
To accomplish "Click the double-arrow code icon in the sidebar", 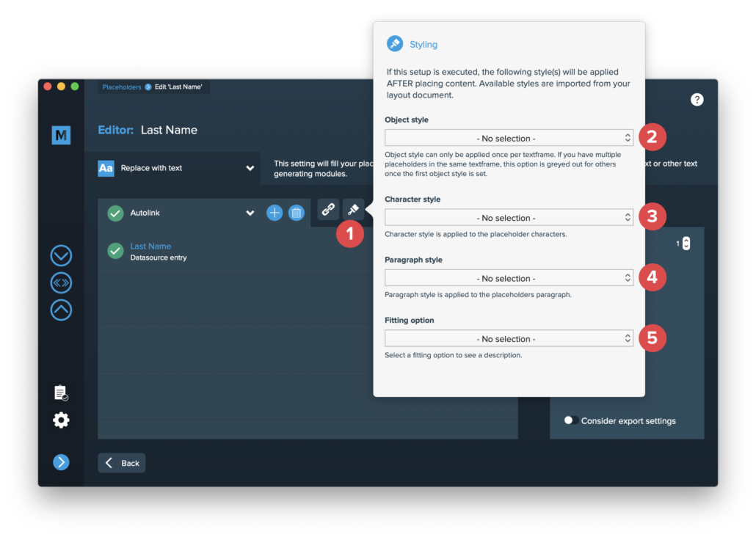I will click(x=61, y=283).
